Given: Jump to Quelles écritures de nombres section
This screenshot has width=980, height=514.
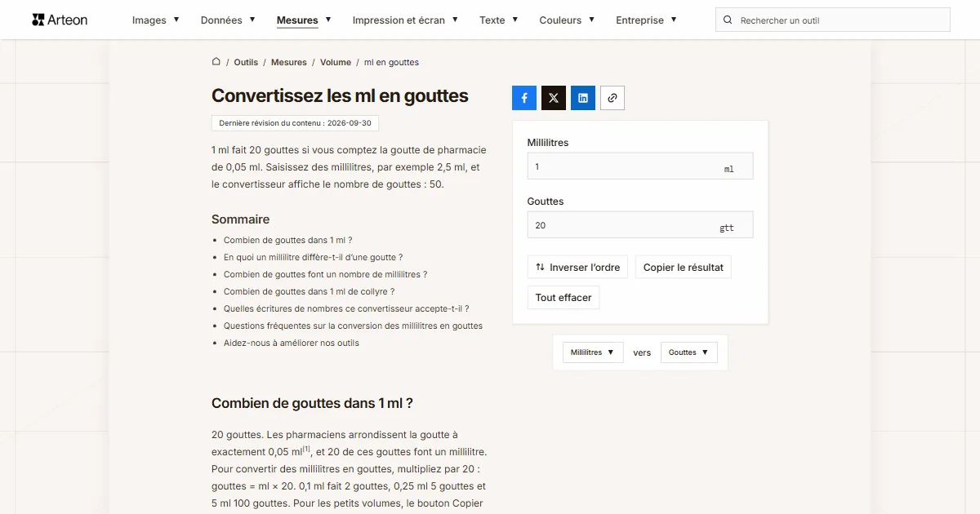Looking at the screenshot, I should [x=346, y=308].
